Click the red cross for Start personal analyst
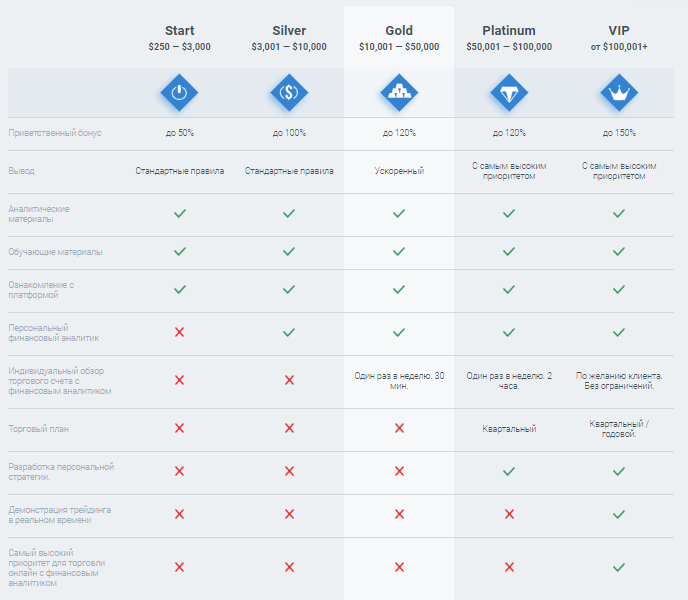 [x=179, y=332]
